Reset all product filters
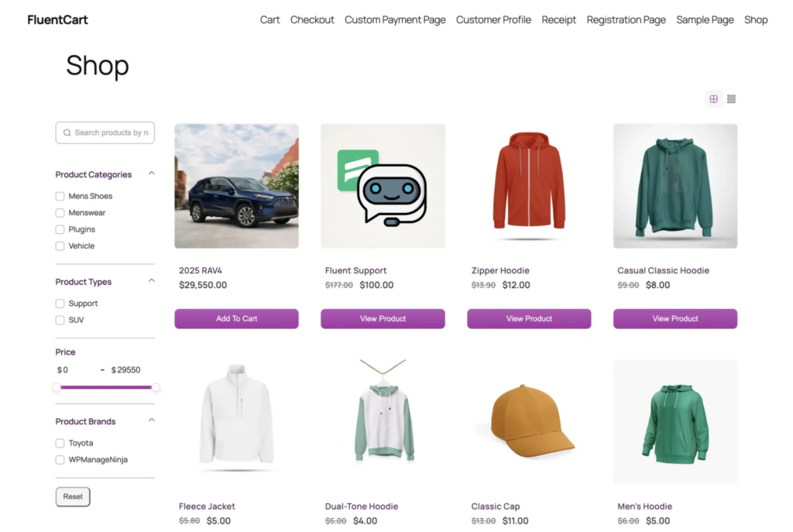 tap(73, 497)
